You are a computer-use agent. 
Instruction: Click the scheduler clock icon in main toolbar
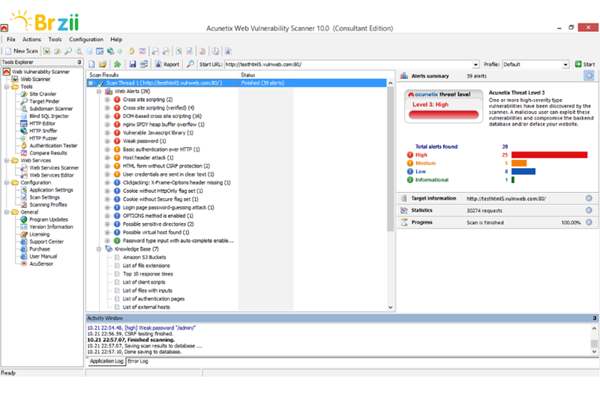pos(215,51)
